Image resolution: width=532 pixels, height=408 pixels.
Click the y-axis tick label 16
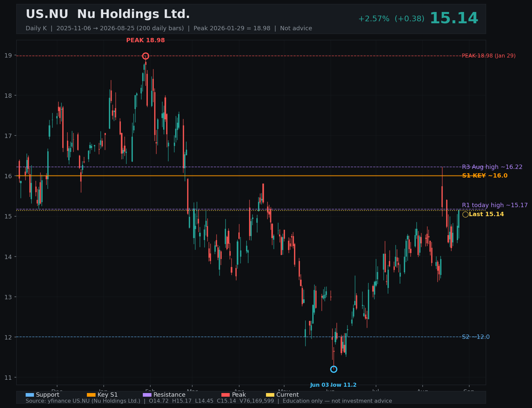coord(8,176)
